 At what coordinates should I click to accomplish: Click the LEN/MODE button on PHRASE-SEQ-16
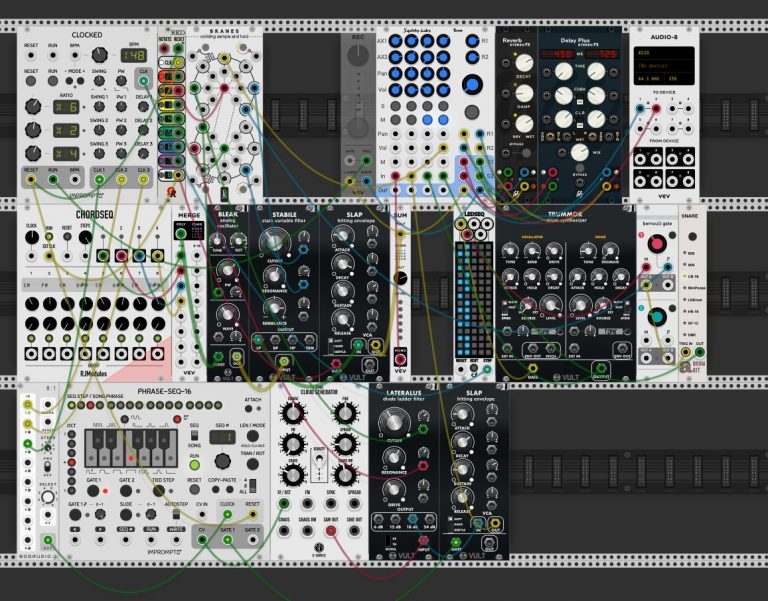[253, 435]
